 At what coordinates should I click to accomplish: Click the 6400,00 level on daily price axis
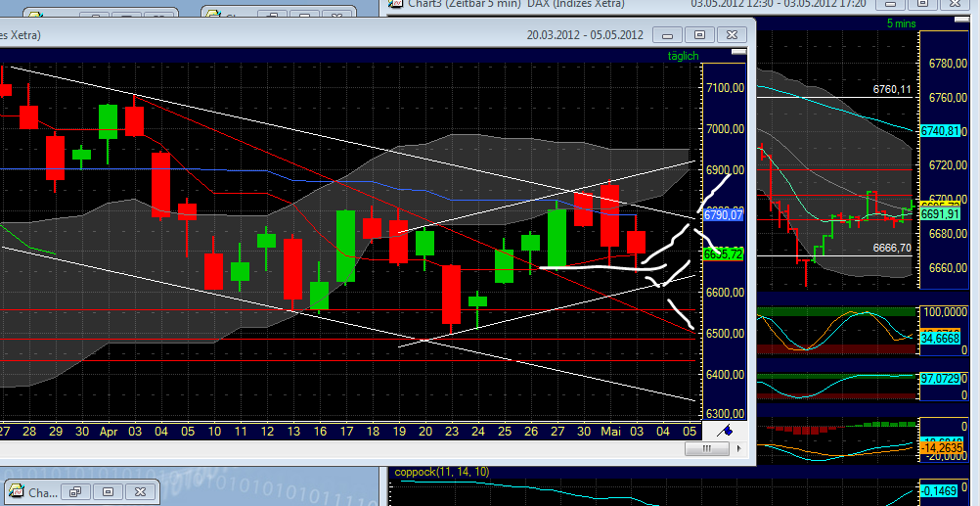pos(725,375)
